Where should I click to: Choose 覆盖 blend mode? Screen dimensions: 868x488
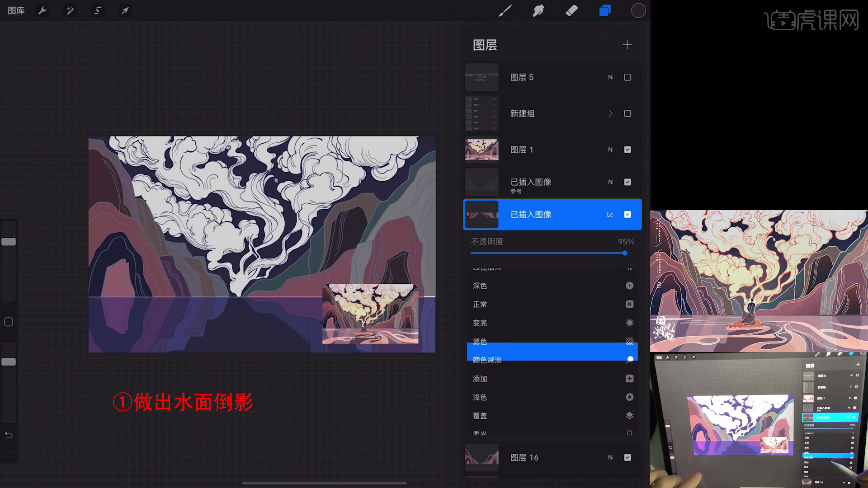552,416
